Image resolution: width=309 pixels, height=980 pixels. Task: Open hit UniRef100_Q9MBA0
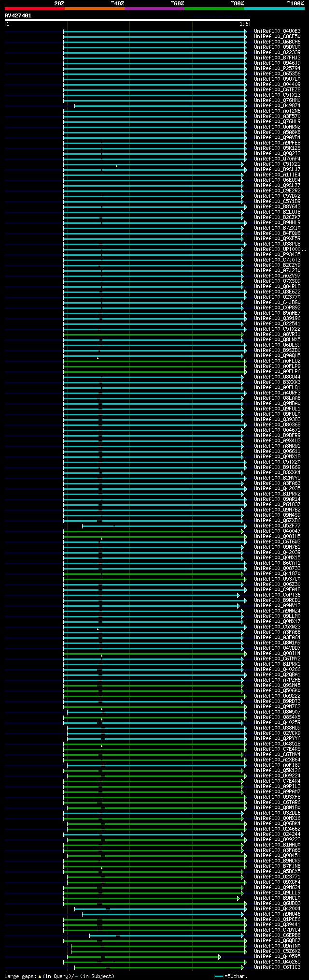pos(277,404)
